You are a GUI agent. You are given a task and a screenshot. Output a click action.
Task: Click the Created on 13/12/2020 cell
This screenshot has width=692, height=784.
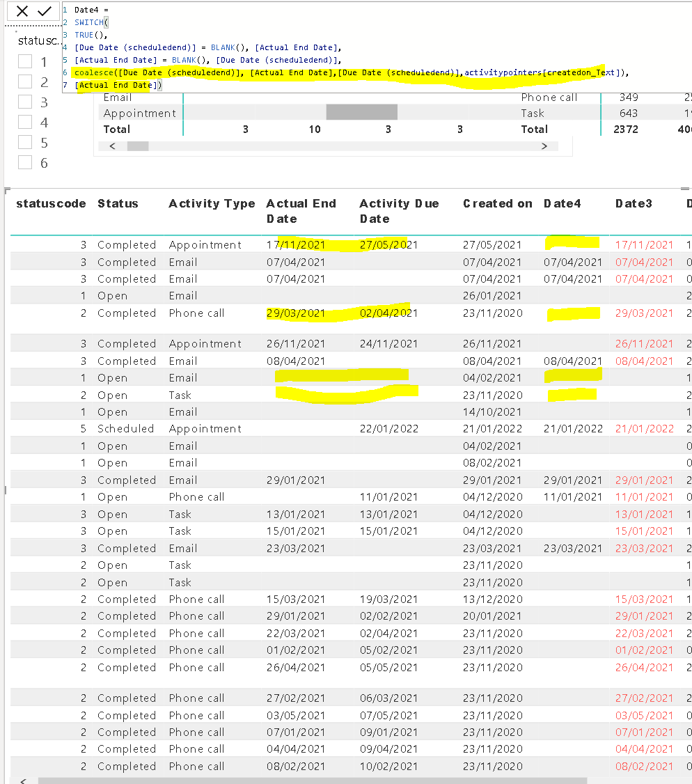492,599
